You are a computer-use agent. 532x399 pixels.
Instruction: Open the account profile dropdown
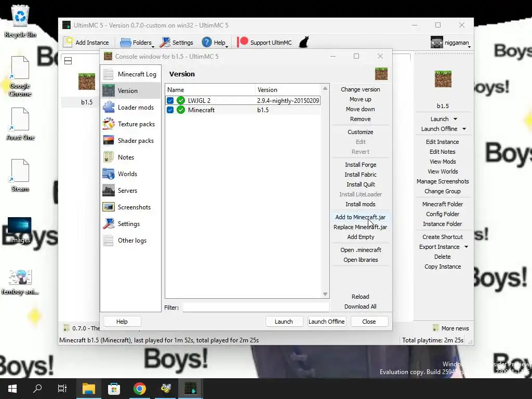coord(450,43)
